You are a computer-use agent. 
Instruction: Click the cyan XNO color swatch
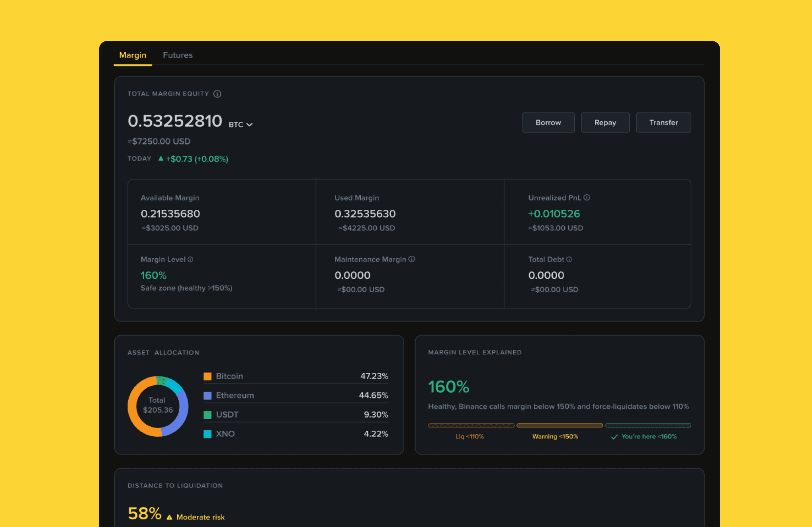pyautogui.click(x=207, y=434)
